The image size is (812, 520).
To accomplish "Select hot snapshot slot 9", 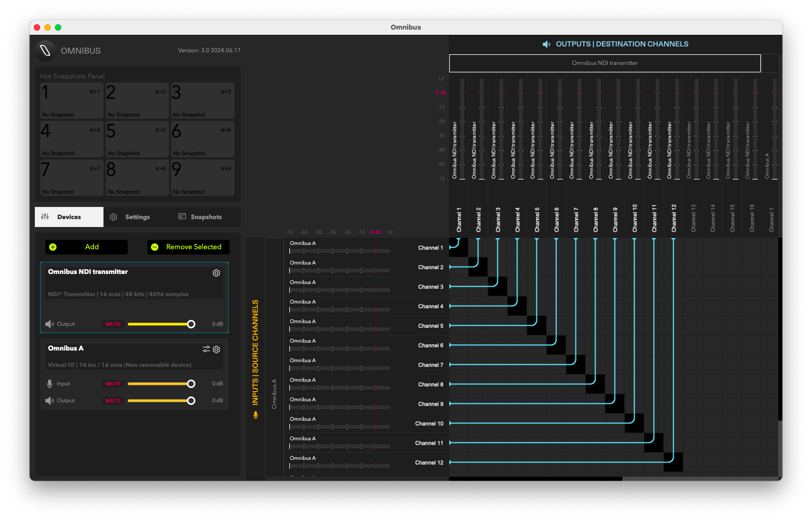I will tap(203, 178).
